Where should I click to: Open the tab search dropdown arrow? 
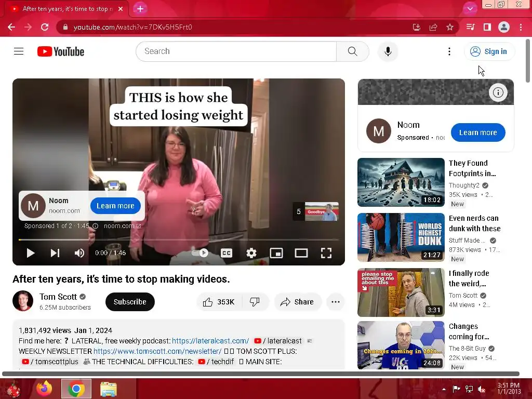click(470, 9)
